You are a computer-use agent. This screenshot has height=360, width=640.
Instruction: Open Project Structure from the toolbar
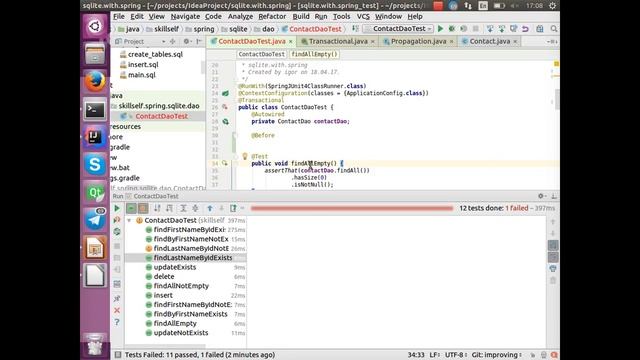540,29
